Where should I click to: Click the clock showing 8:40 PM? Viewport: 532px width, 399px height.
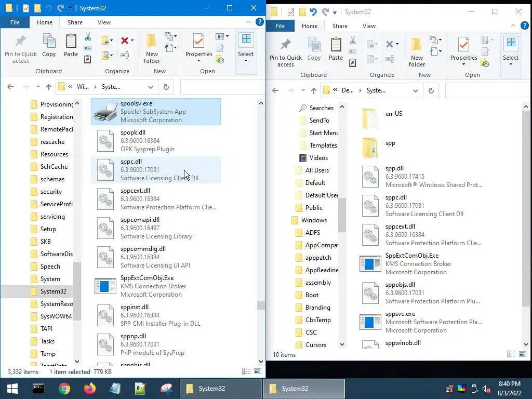tap(509, 384)
